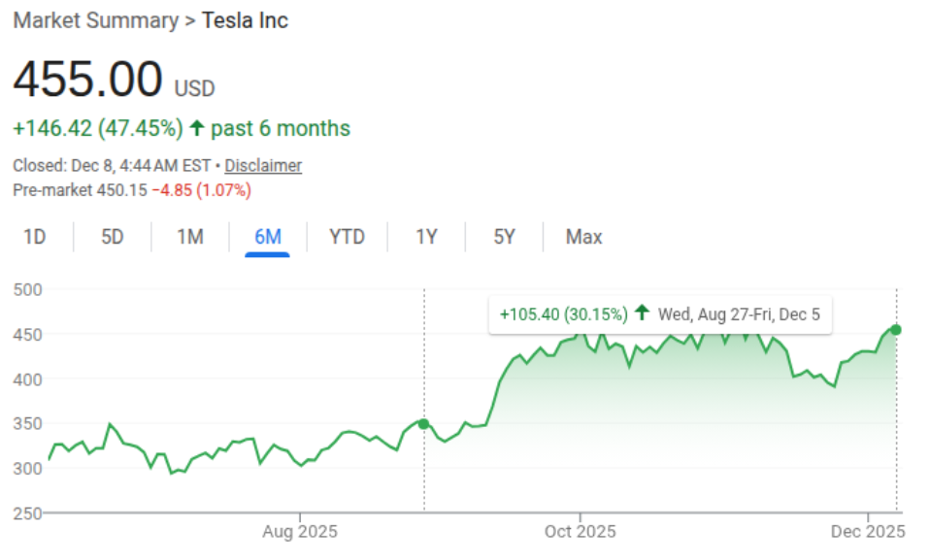Select the 5Y chart range

pyautogui.click(x=504, y=237)
